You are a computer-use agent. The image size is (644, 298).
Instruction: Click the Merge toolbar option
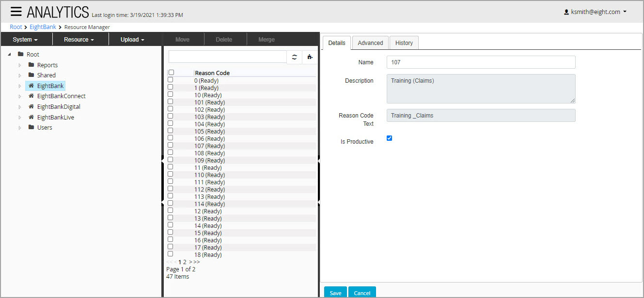click(x=267, y=40)
